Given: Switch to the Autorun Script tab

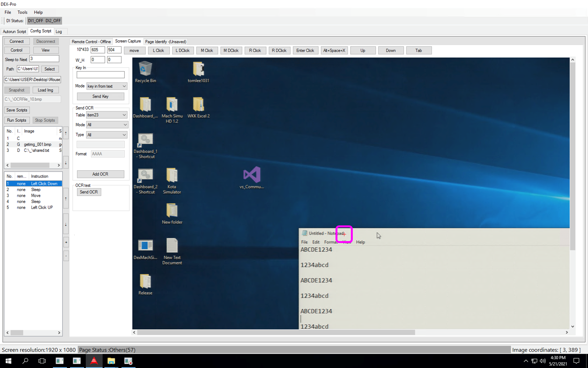Looking at the screenshot, I should (x=14, y=31).
